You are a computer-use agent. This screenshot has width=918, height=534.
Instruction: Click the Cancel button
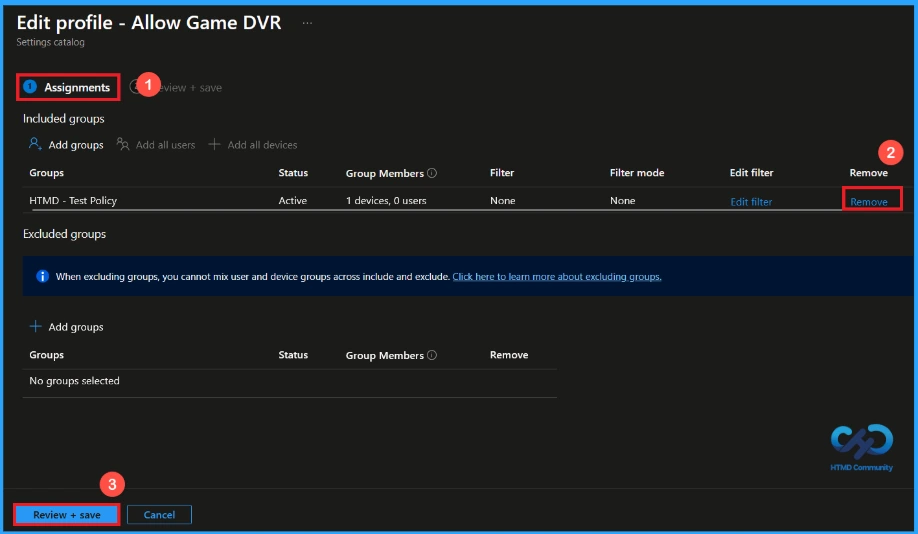pyautogui.click(x=159, y=515)
